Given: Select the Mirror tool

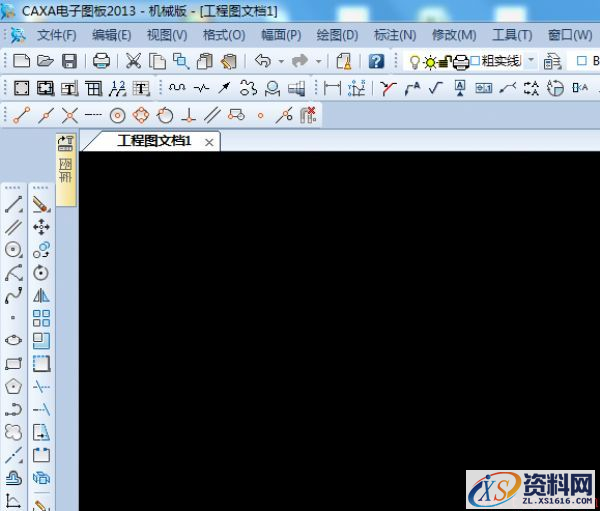Looking at the screenshot, I should (x=41, y=295).
